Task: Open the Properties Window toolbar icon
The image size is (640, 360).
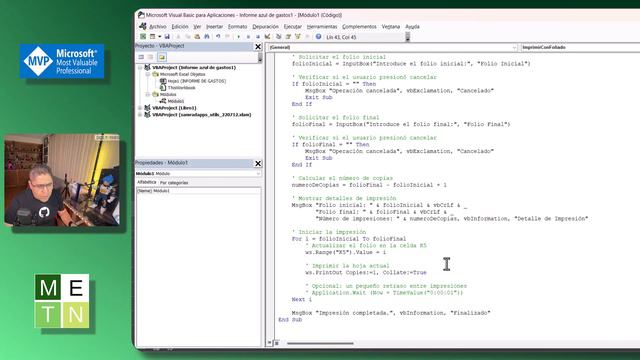Action: 288,37
